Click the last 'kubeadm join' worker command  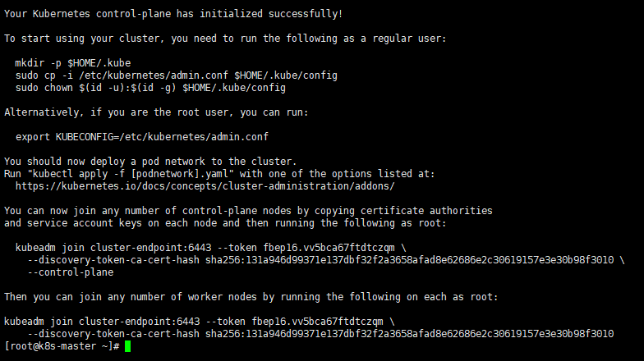coord(199,322)
